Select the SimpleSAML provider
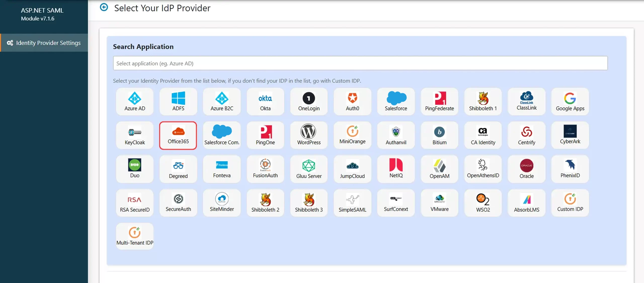The height and width of the screenshot is (283, 644). click(352, 203)
